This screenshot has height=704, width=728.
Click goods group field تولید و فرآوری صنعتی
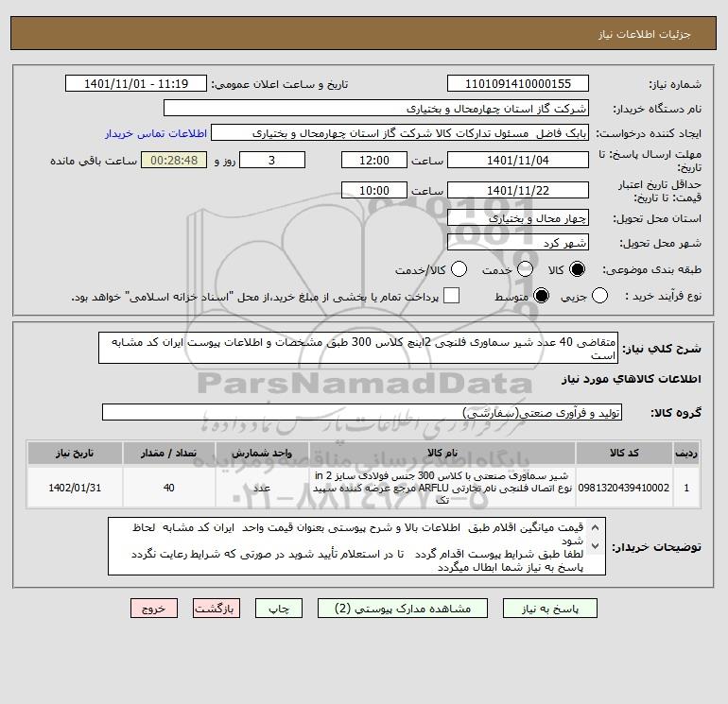[x=362, y=412]
